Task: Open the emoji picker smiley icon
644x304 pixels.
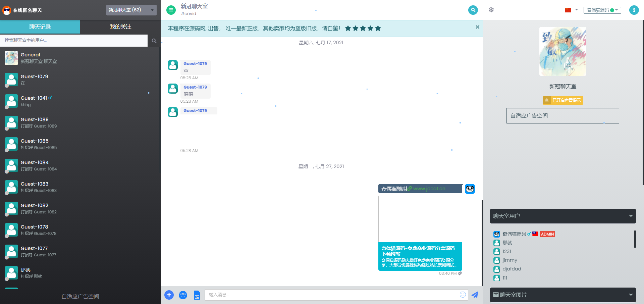Action: point(463,295)
